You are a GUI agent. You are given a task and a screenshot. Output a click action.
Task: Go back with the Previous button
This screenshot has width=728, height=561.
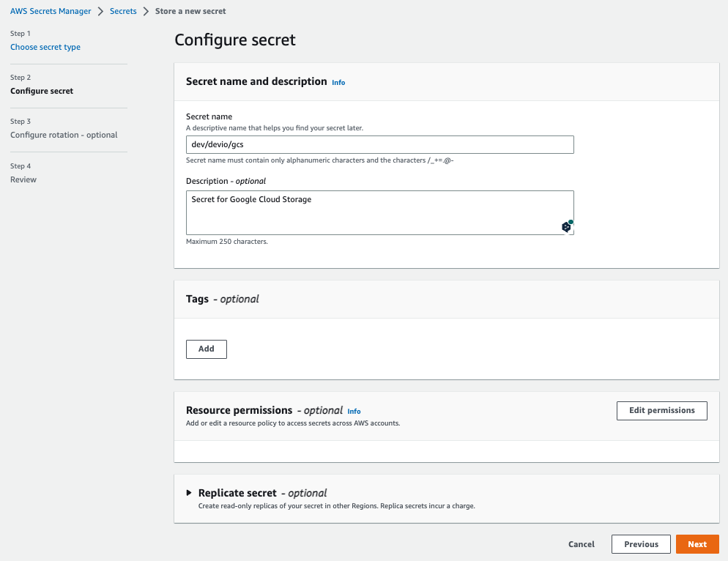[641, 544]
